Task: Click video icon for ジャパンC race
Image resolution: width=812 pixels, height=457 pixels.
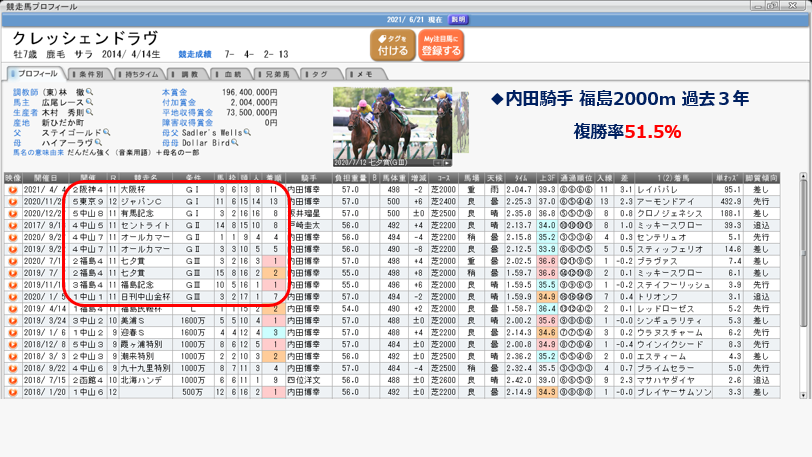Action: (x=12, y=199)
